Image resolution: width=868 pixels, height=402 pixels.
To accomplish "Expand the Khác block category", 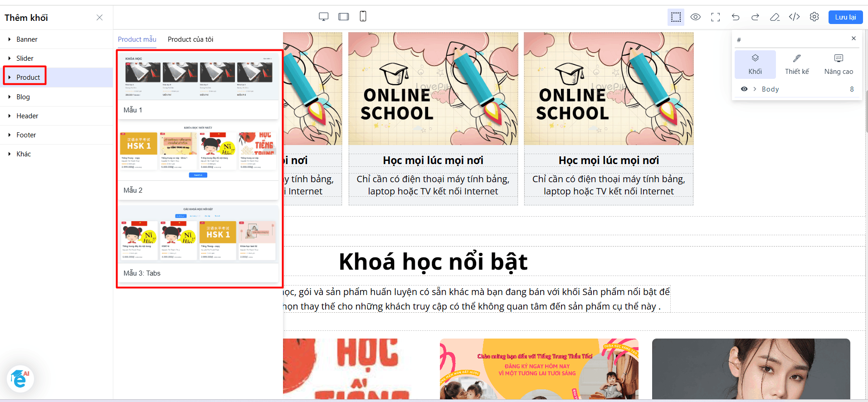I will [56, 154].
